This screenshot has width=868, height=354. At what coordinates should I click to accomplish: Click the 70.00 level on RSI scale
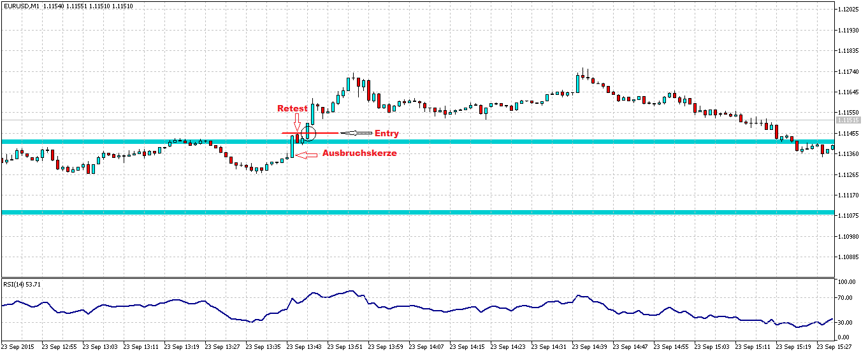pos(846,297)
